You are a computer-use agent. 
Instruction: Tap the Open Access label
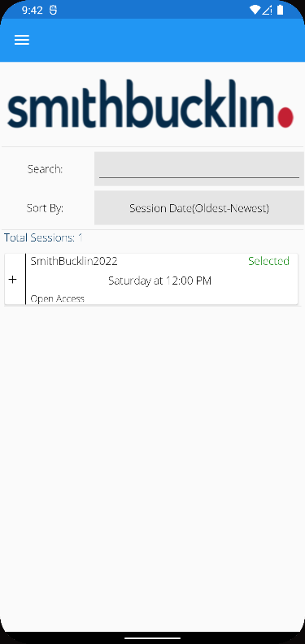pos(57,298)
